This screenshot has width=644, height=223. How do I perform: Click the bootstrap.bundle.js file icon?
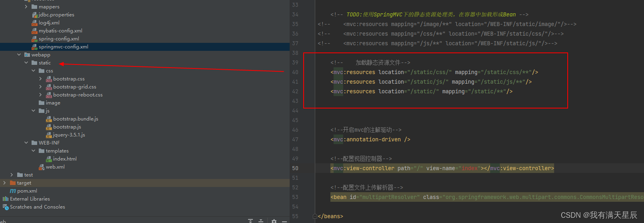(x=49, y=119)
